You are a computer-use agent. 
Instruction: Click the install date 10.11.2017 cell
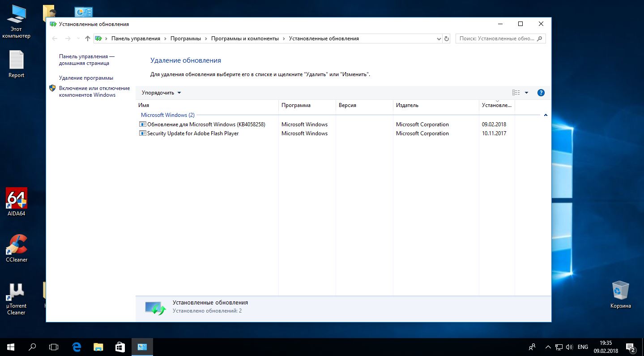[494, 133]
